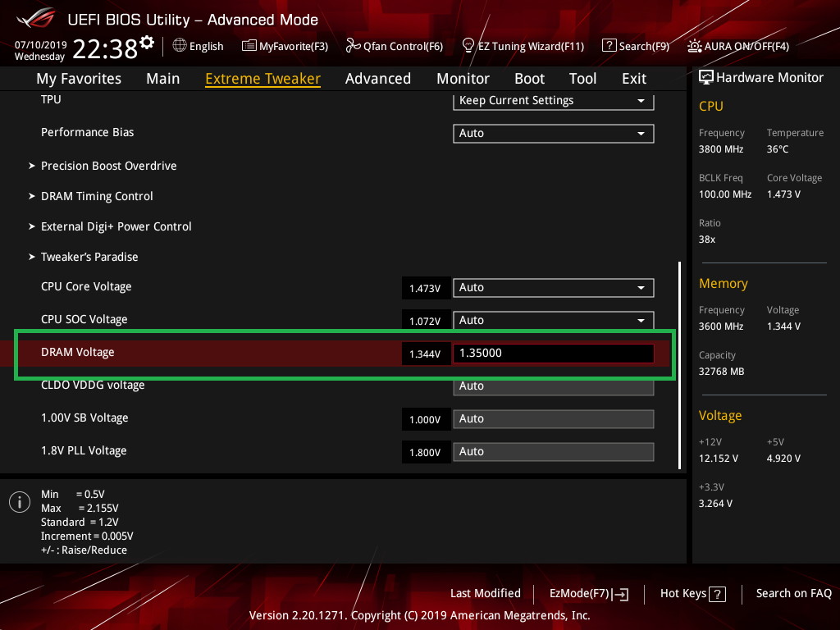The image size is (840, 630).
Task: Click the AURA light icon
Action: [x=694, y=46]
